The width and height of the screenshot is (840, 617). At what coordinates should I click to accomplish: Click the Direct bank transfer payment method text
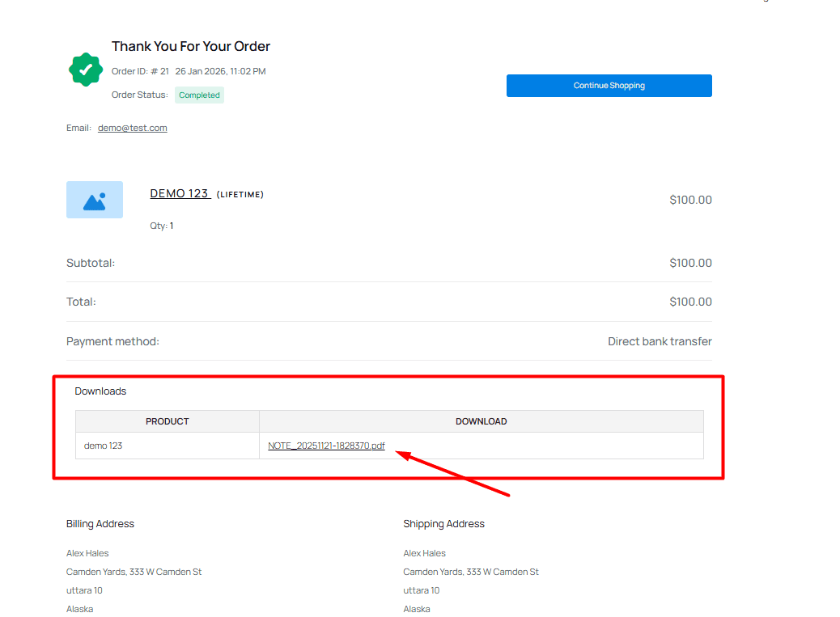660,340
